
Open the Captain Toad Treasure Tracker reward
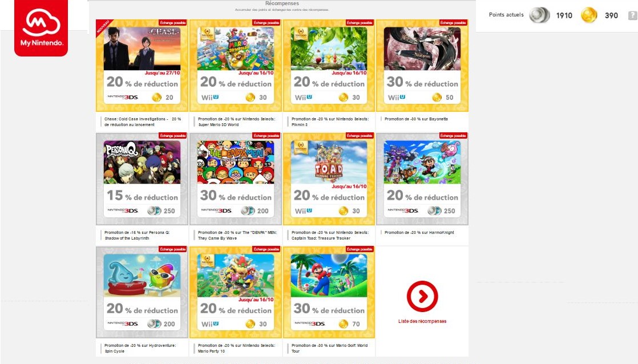(x=329, y=179)
